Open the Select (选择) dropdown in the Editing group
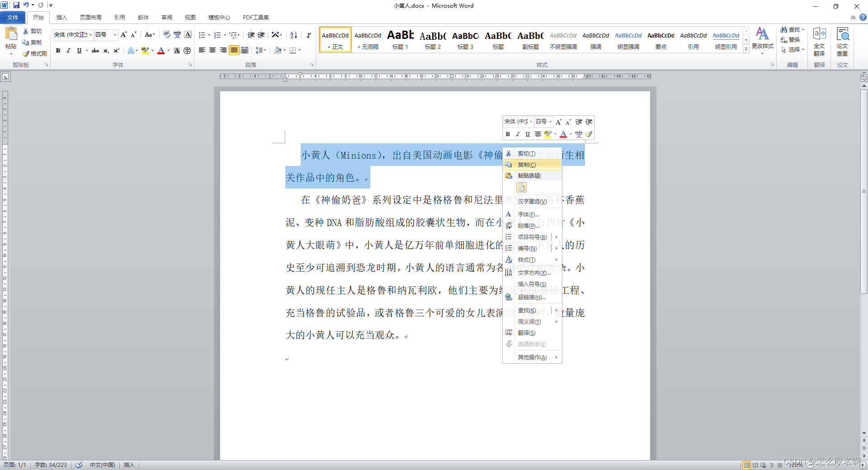868x470 pixels. [x=793, y=50]
